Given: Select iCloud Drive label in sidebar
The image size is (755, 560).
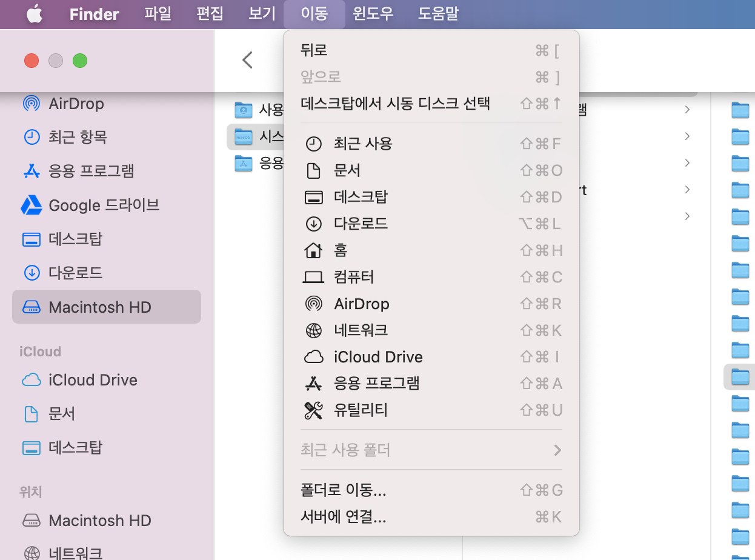Looking at the screenshot, I should pos(93,380).
